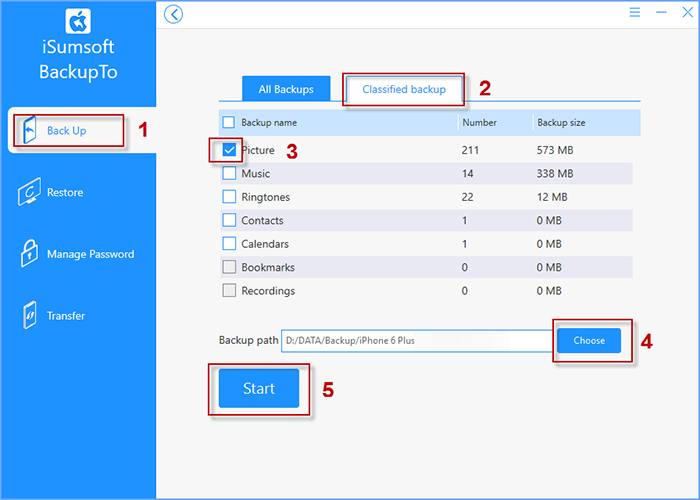Click the Manage Password lock icon
This screenshot has height=500, width=700.
click(29, 254)
